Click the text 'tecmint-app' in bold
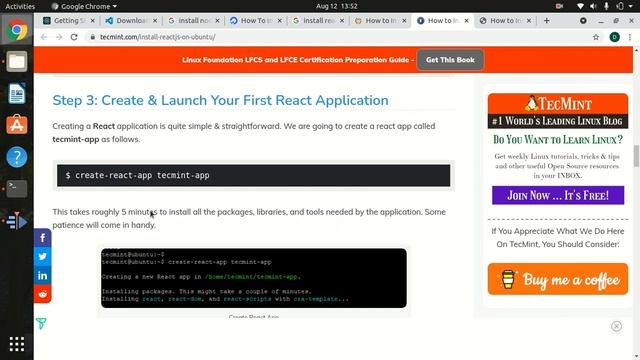Screen dimensions: 640x360 [x=76, y=139]
